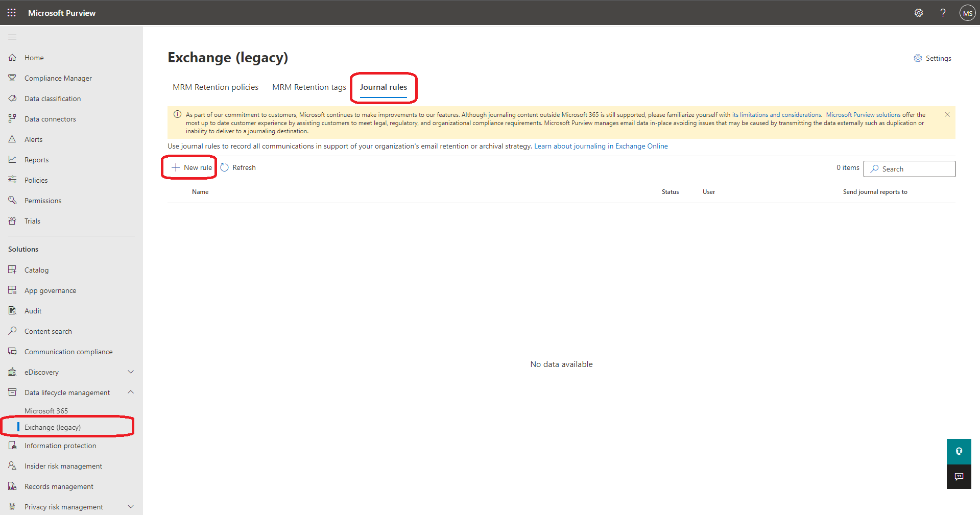Dismiss the yellow information banner

coord(947,114)
